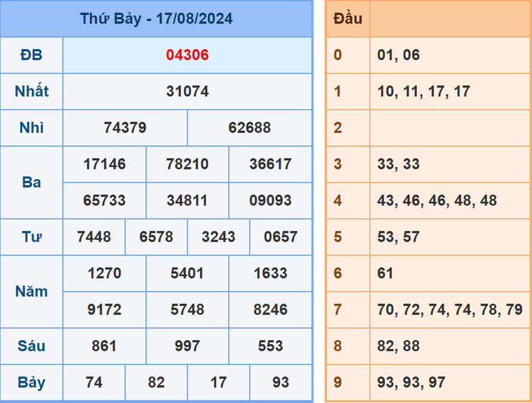Click the Năm prize number 5401
This screenshot has width=532, height=403.
[188, 273]
